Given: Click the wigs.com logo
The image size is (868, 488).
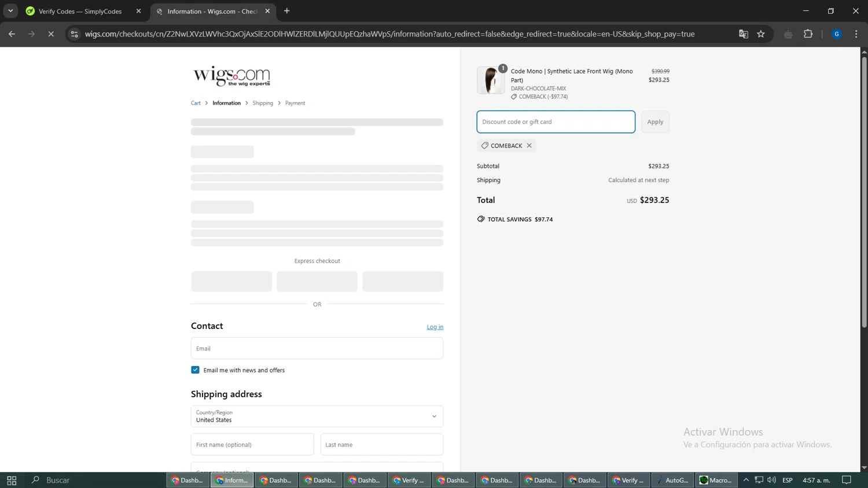Looking at the screenshot, I should 231,76.
